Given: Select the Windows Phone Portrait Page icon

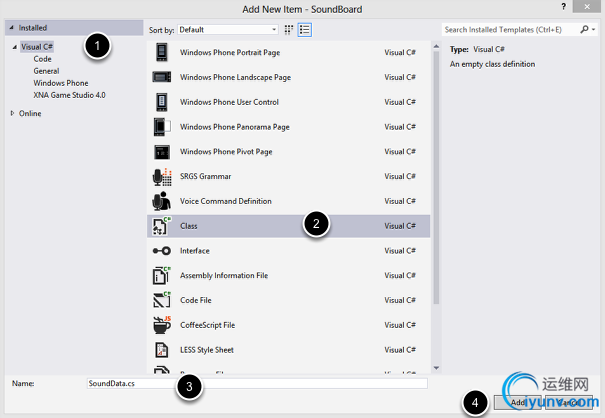Looking at the screenshot, I should coord(161,52).
